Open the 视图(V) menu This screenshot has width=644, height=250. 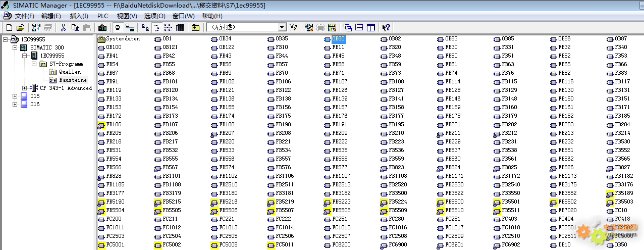point(127,16)
